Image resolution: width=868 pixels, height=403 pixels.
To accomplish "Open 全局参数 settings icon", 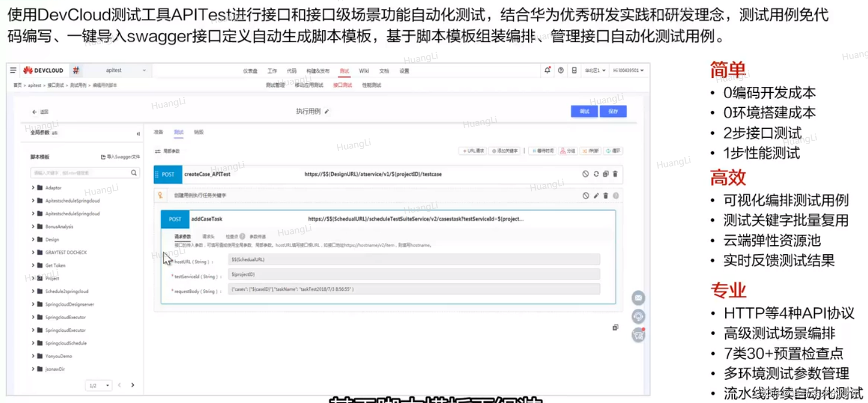I will 55,133.
